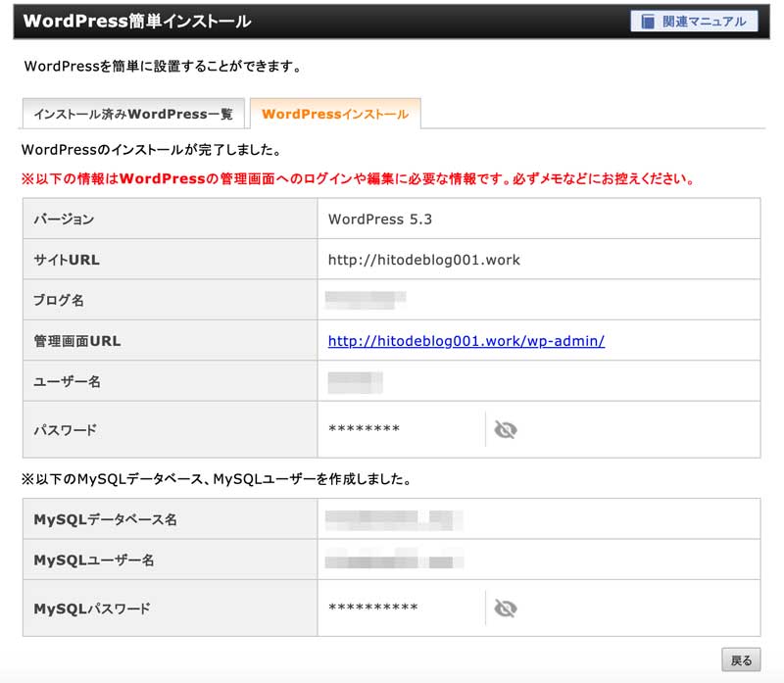This screenshot has height=683, width=784.
Task: Click the blurred ユーザー名 value
Action: click(356, 382)
